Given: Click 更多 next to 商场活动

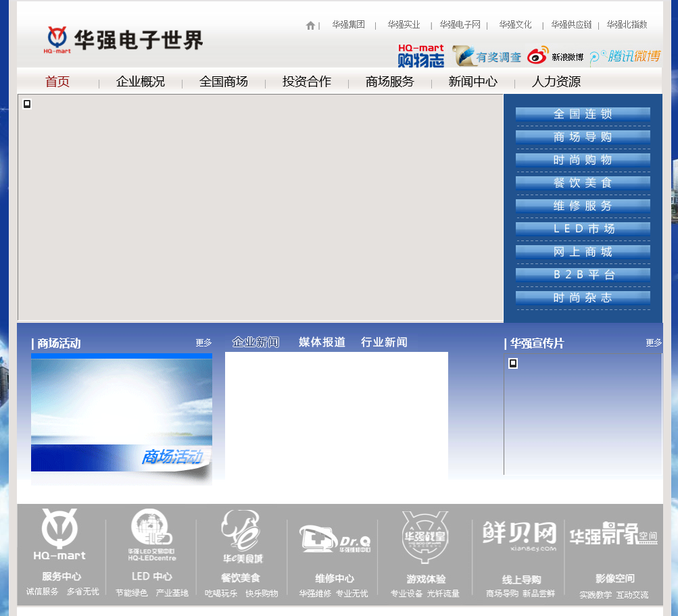Looking at the screenshot, I should pos(203,343).
